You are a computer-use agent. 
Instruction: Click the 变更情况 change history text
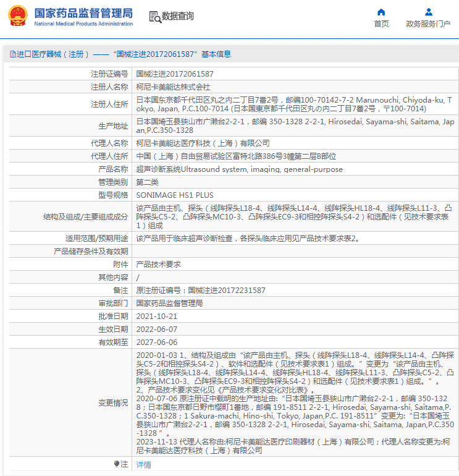[x=295, y=402]
